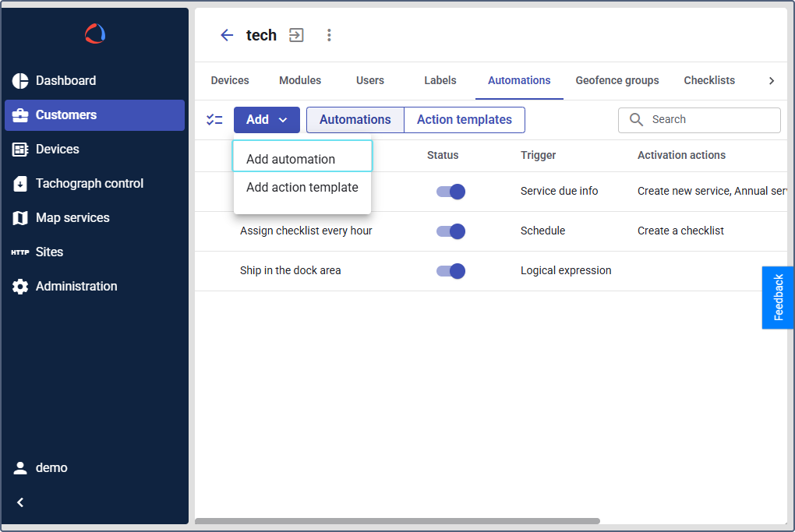Click the login-as icon next to tech
The height and width of the screenshot is (532, 795).
[296, 35]
